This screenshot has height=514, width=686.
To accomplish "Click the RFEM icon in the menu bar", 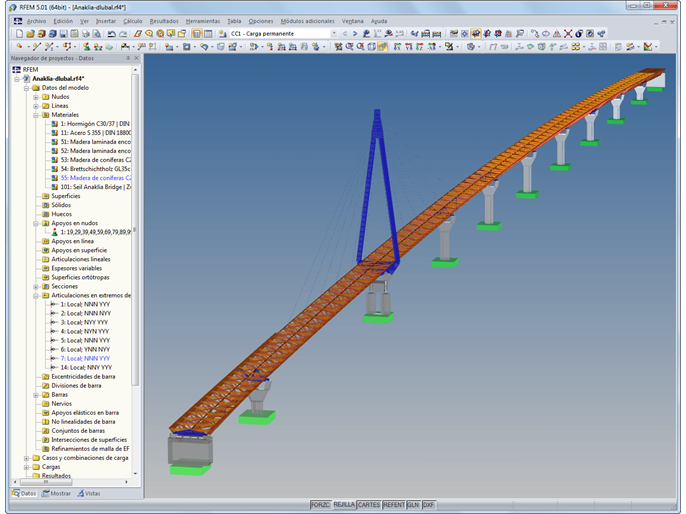I will [18, 21].
